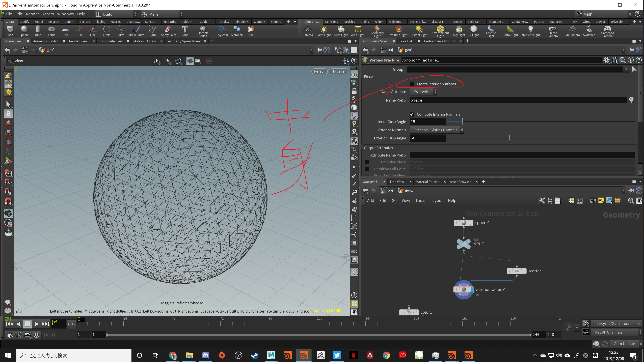Open the Render menu

click(x=32, y=14)
